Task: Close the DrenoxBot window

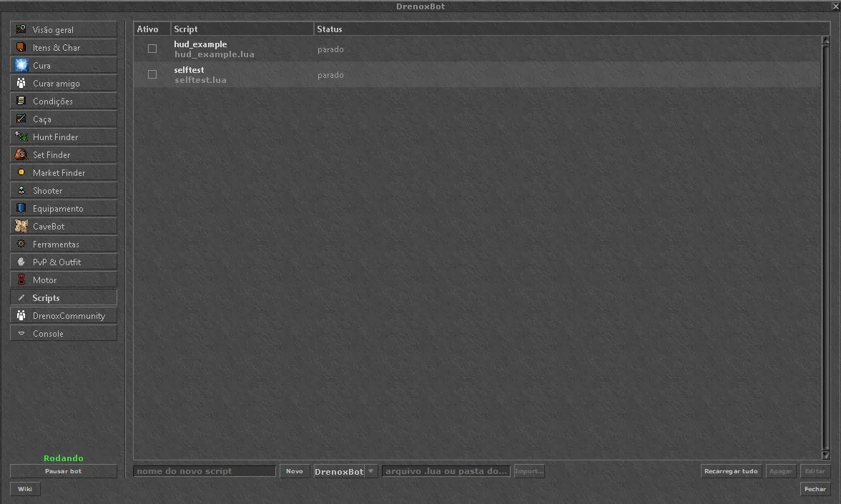Action: (835, 6)
